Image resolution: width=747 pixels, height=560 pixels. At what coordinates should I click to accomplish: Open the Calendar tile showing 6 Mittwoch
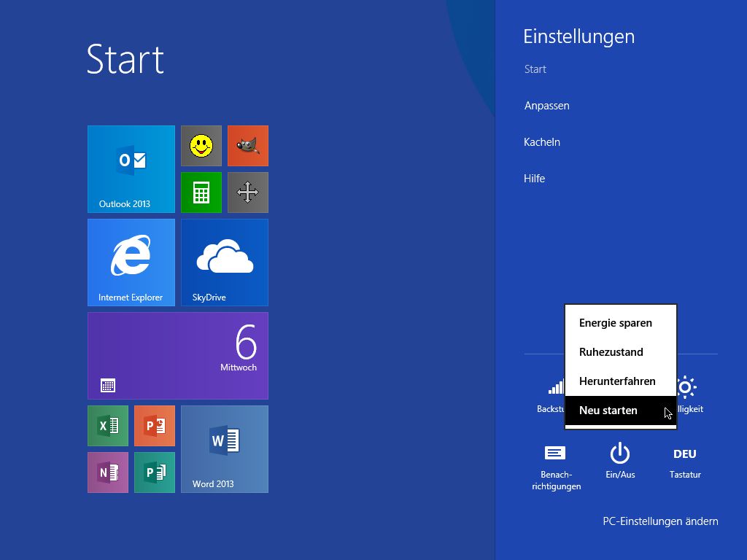click(178, 356)
